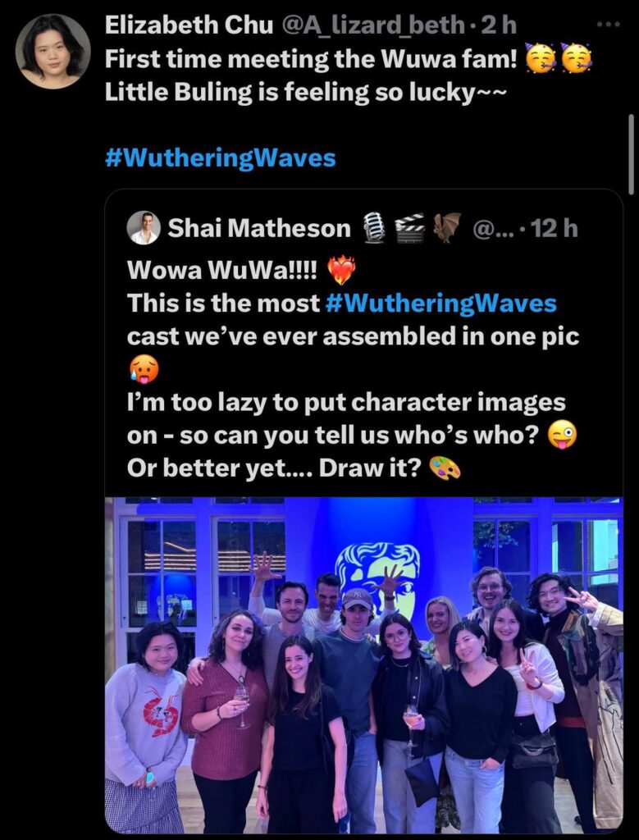Open Elizabeth Chu's profile avatar

pos(53,51)
